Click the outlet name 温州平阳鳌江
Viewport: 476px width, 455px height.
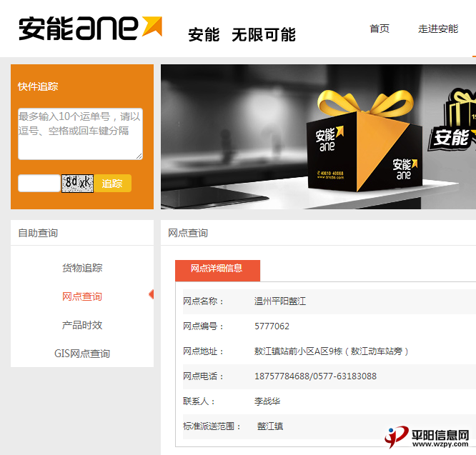[280, 301]
